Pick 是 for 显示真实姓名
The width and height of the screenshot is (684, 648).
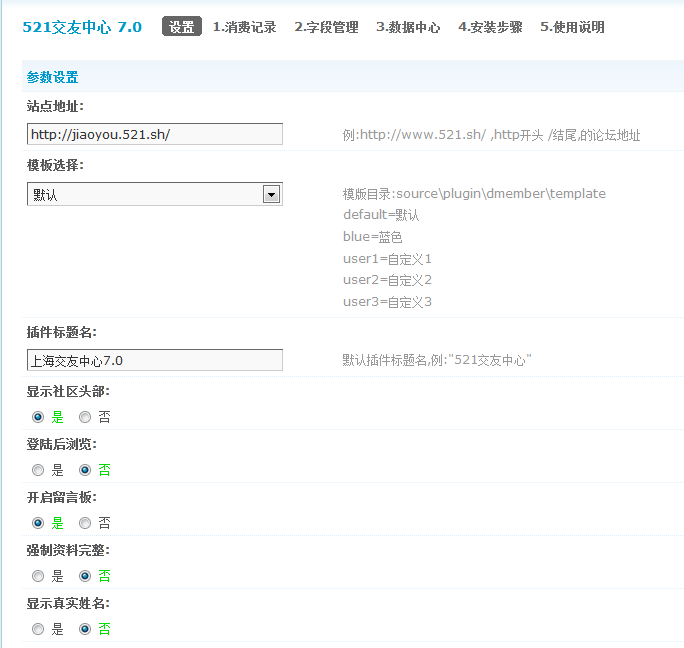pyautogui.click(x=38, y=629)
